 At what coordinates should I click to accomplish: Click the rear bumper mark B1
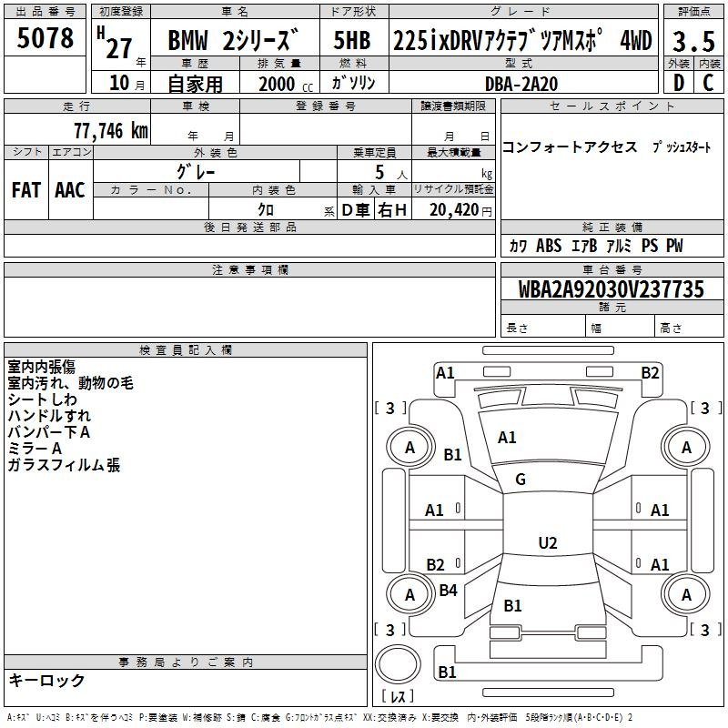point(447,672)
